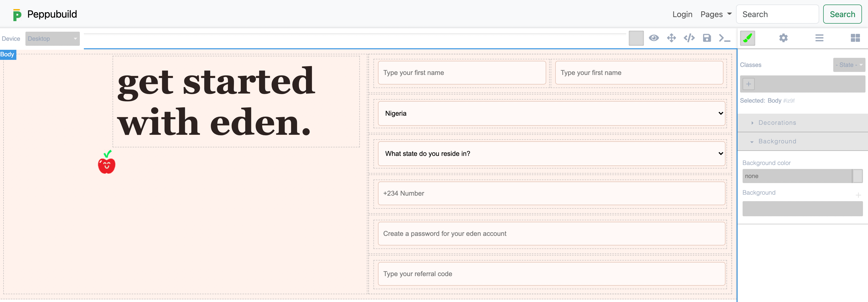This screenshot has width=868, height=302.
Task: Open the state of residence dropdown
Action: 551,154
